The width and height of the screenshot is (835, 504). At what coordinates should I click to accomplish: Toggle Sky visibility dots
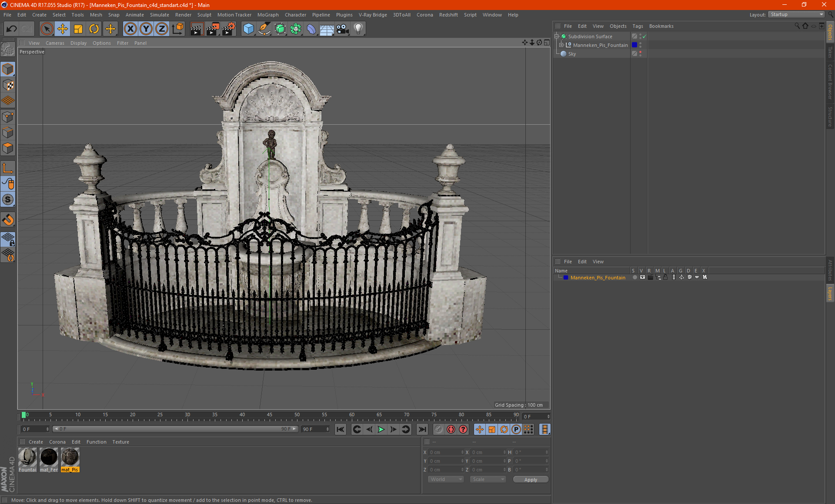point(640,54)
